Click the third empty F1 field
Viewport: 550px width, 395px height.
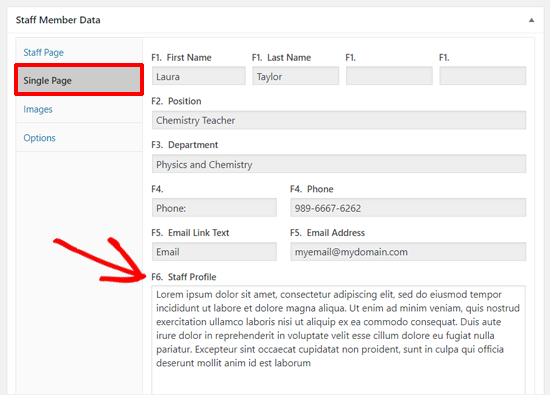point(389,76)
